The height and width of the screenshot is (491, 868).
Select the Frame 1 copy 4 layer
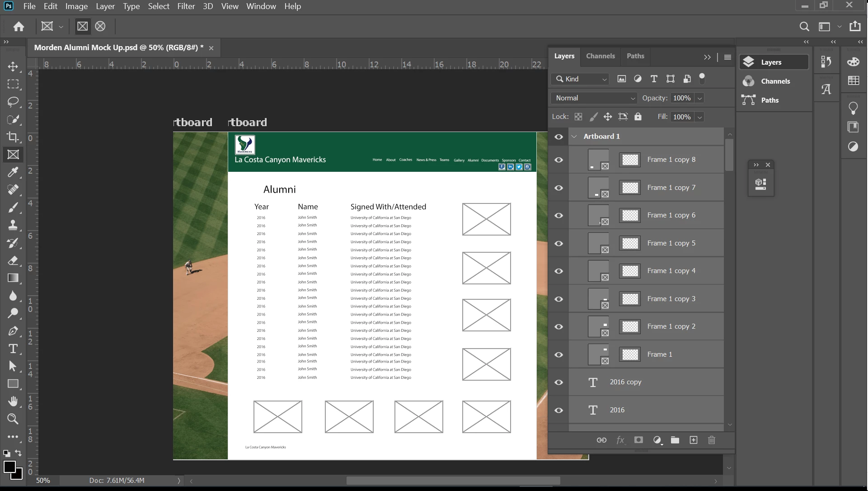tap(671, 271)
